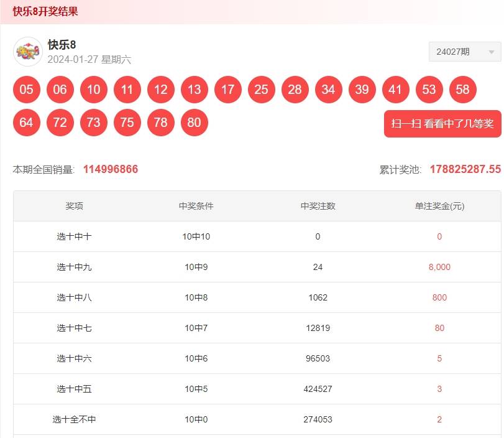Select the red number ball 11
This screenshot has width=504, height=438.
click(127, 90)
